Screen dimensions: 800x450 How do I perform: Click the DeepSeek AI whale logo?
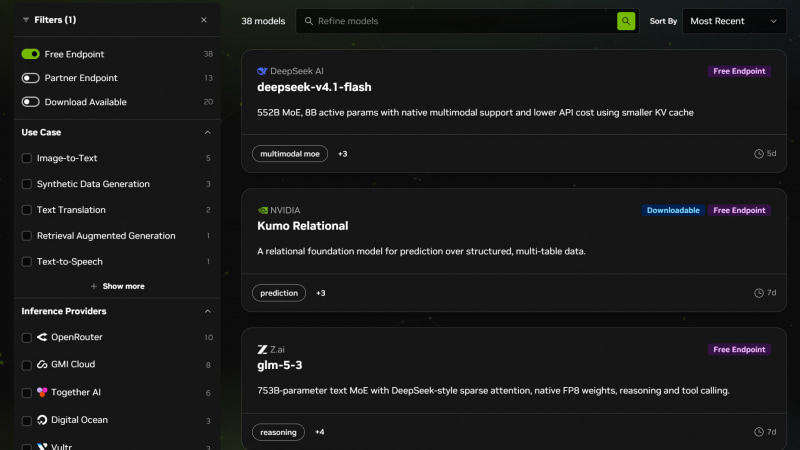coord(262,71)
